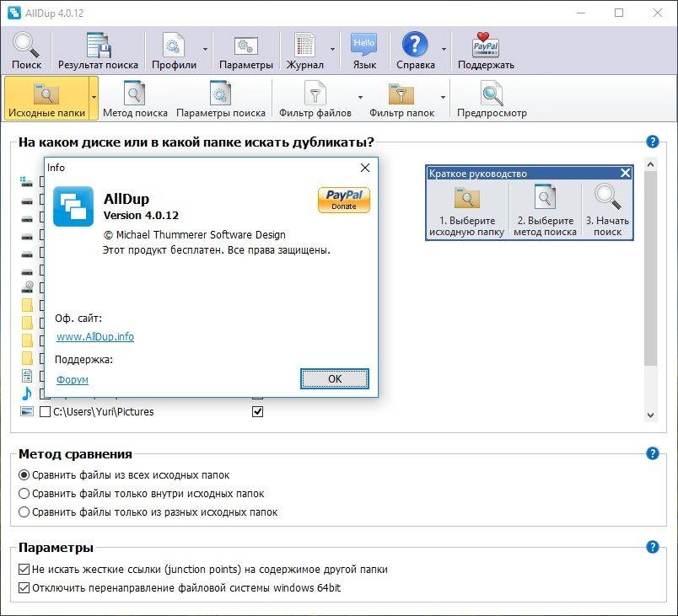This screenshot has height=616, width=678.
Task: Minimize the AllDup window
Action: pos(581,13)
